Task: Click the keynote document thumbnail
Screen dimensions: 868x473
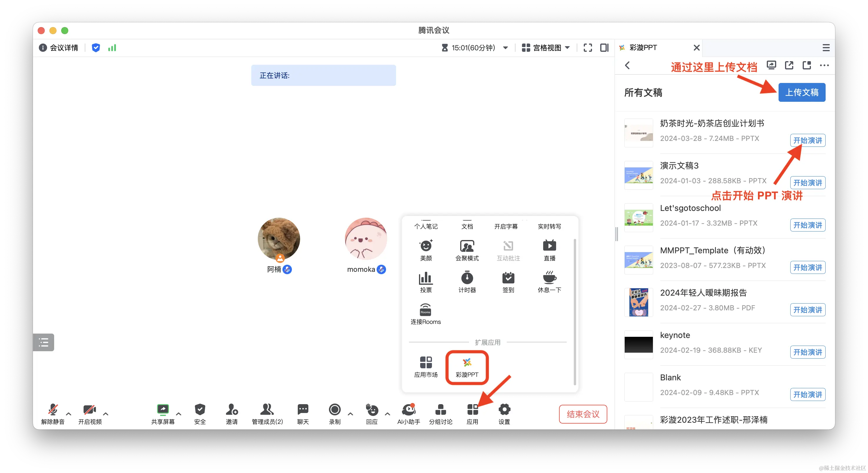Action: (x=638, y=344)
